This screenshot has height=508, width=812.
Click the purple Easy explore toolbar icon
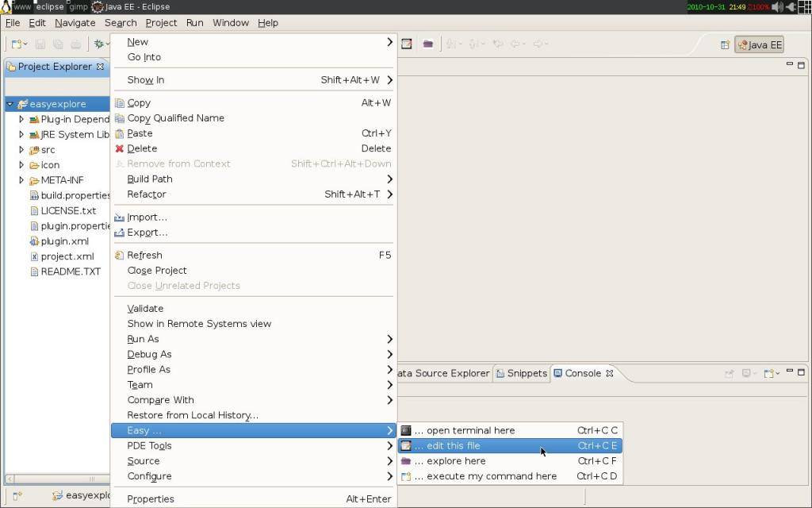click(427, 44)
